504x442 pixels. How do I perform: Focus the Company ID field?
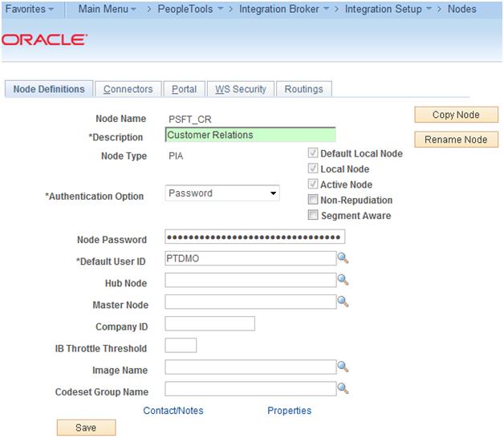(x=210, y=323)
